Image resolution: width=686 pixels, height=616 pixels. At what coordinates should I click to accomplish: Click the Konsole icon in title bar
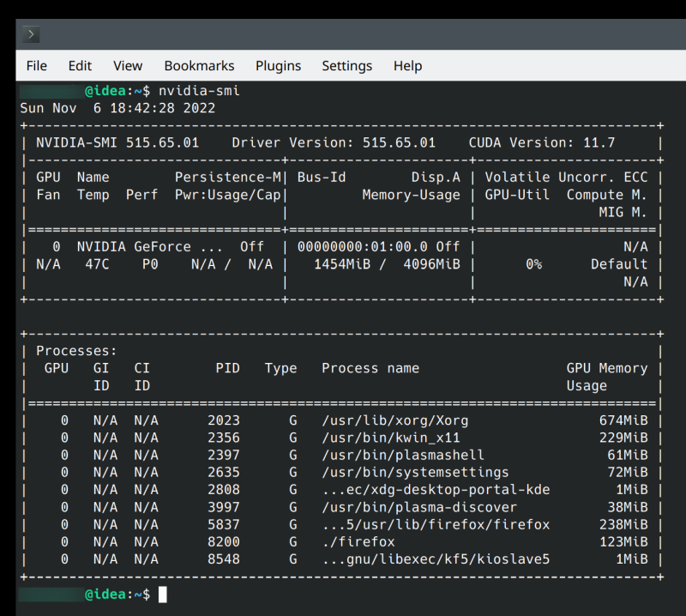coord(31,34)
